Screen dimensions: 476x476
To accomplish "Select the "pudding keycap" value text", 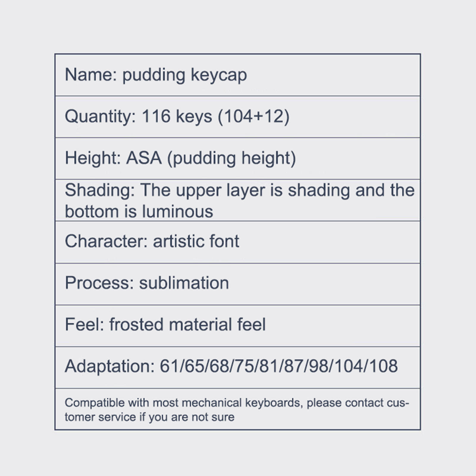I will click(x=184, y=75).
